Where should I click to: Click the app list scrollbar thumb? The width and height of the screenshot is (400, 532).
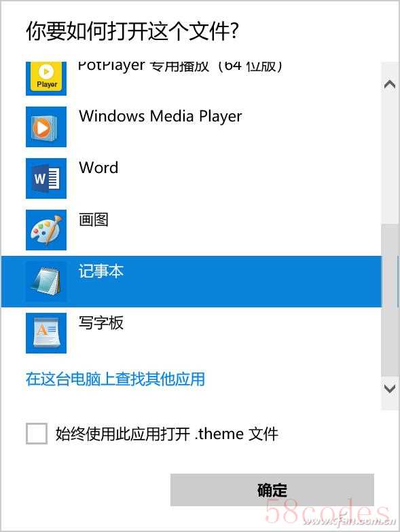390,300
